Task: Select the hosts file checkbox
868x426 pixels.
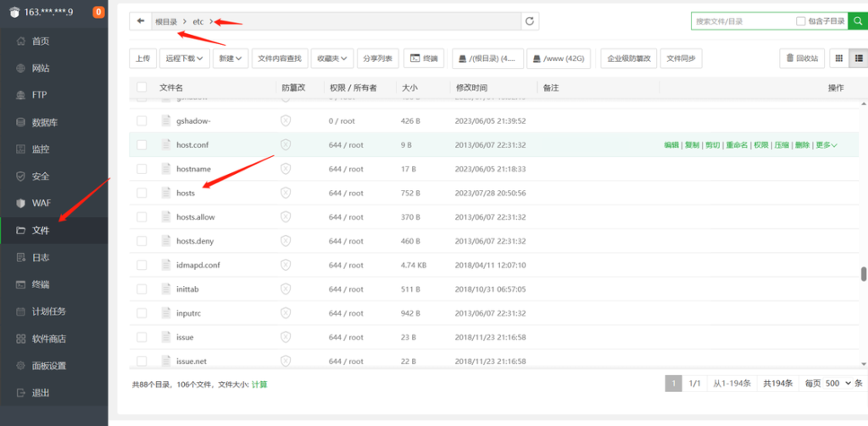Action: tap(142, 193)
